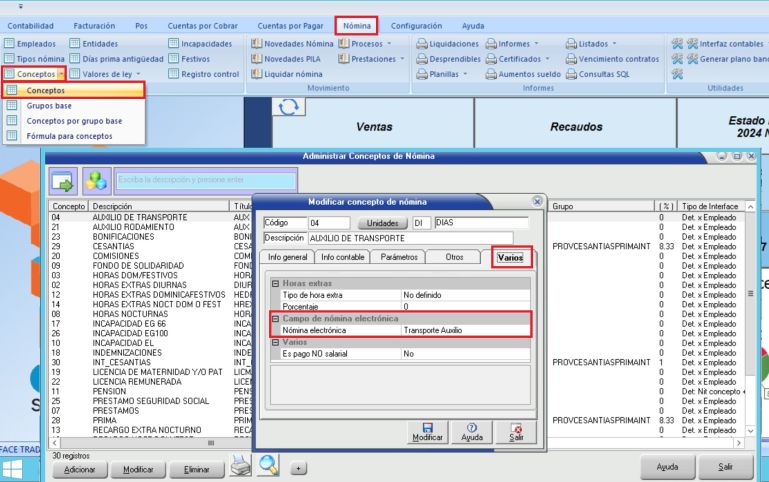
Task: Switch to Parámetros tab
Action: coord(399,257)
